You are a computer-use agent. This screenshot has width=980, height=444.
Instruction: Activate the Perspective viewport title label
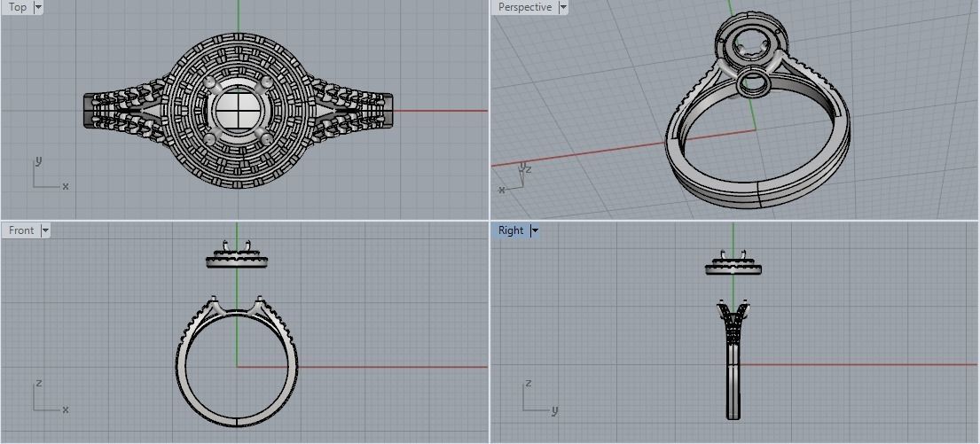pyautogui.click(x=525, y=7)
